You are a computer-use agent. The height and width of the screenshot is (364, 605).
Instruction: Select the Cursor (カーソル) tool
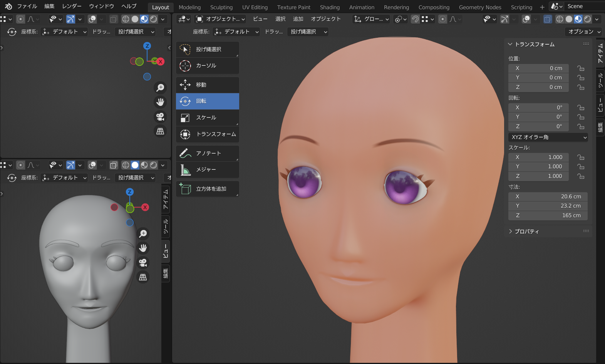pyautogui.click(x=207, y=66)
